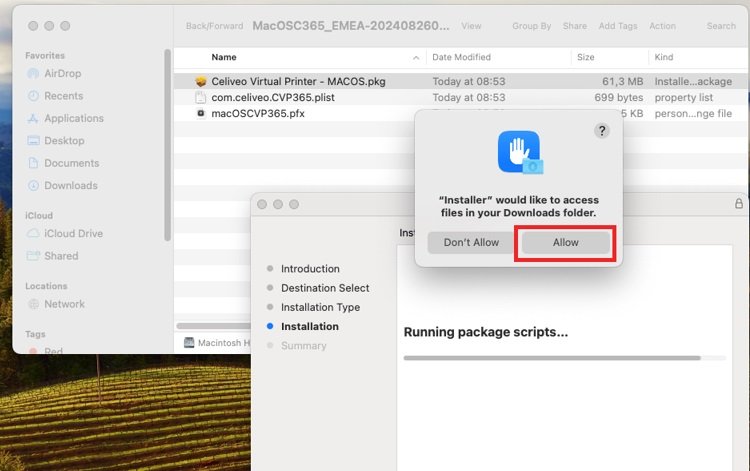Open Documents in the Finder sidebar

71,163
